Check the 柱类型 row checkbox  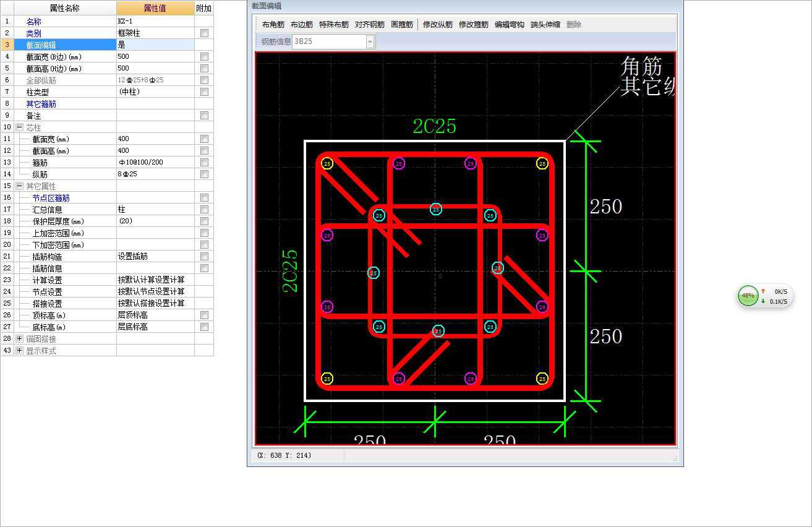point(204,92)
